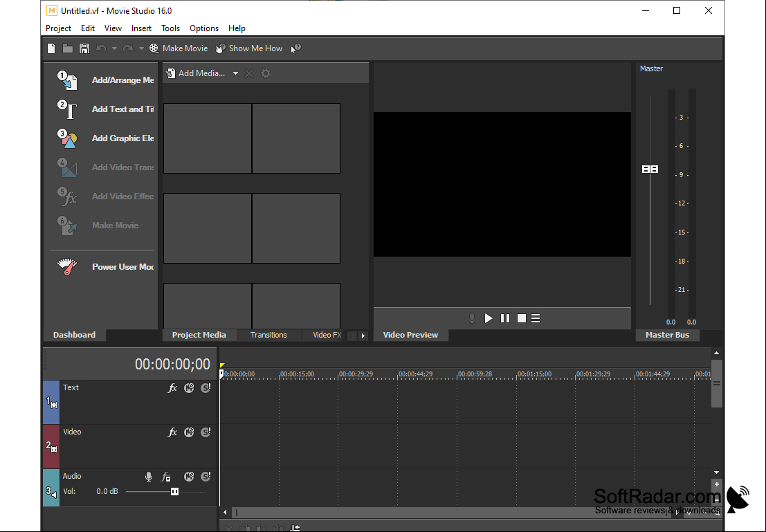The width and height of the screenshot is (766, 532).
Task: Click the Add/Arrange Media dashboard label
Action: (122, 80)
